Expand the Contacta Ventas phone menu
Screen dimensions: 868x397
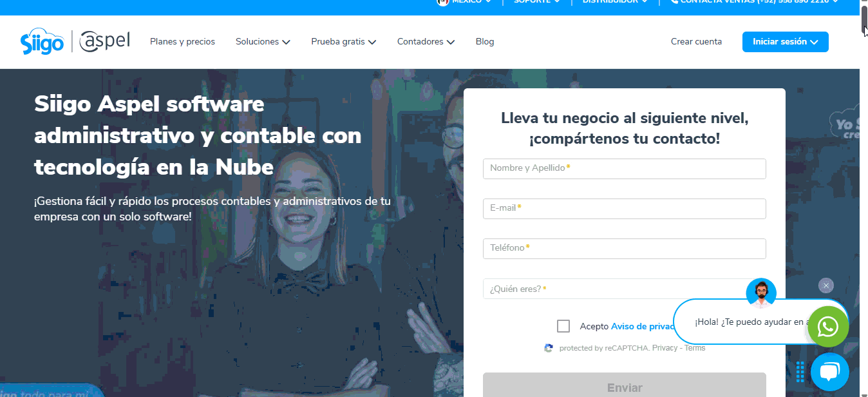tap(754, 2)
